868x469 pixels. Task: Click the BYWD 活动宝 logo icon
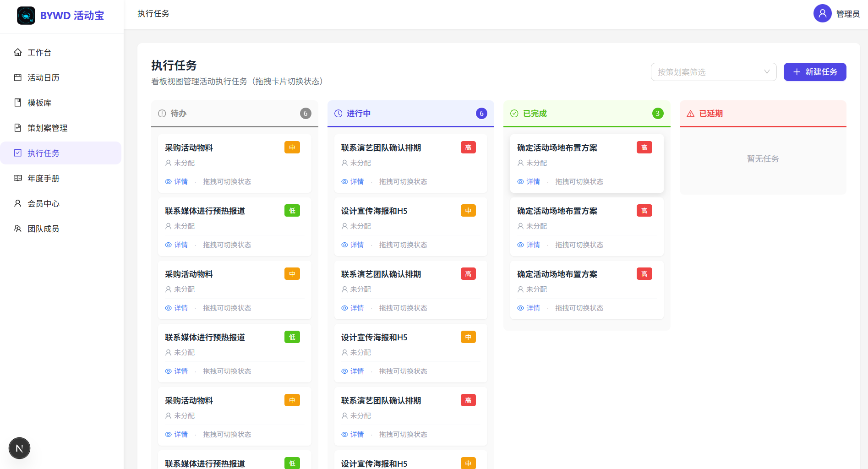26,16
